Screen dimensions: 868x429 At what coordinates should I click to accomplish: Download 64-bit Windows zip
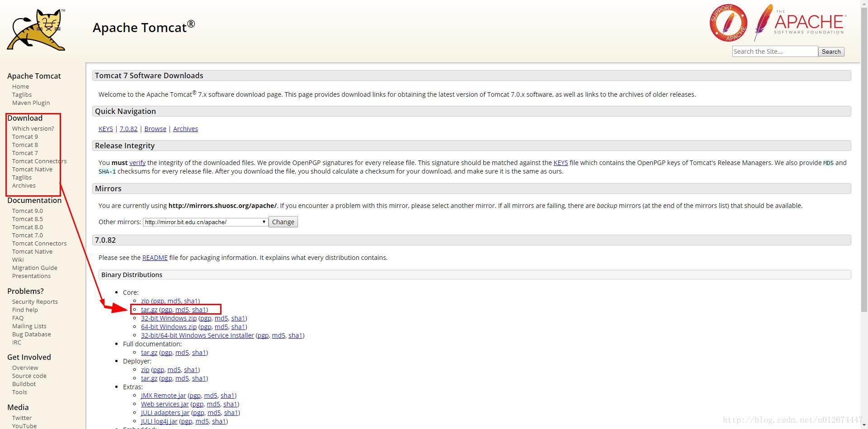point(169,327)
